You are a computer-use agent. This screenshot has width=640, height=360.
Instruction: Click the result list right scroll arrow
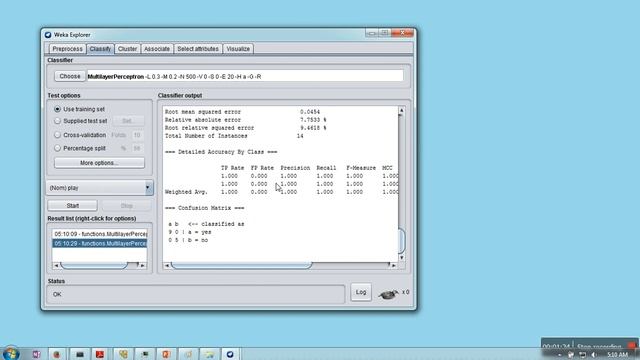pyautogui.click(x=142, y=266)
